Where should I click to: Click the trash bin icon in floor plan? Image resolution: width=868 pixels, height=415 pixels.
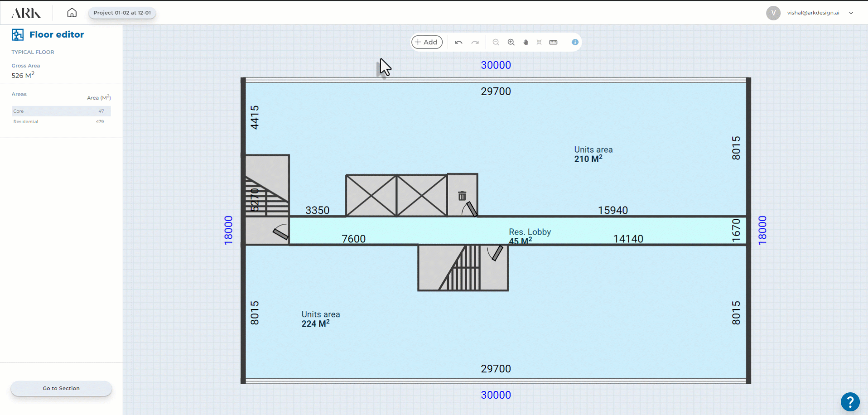462,196
